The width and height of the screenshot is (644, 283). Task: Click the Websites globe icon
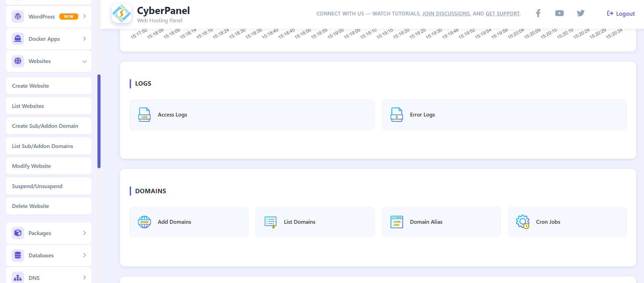click(18, 61)
